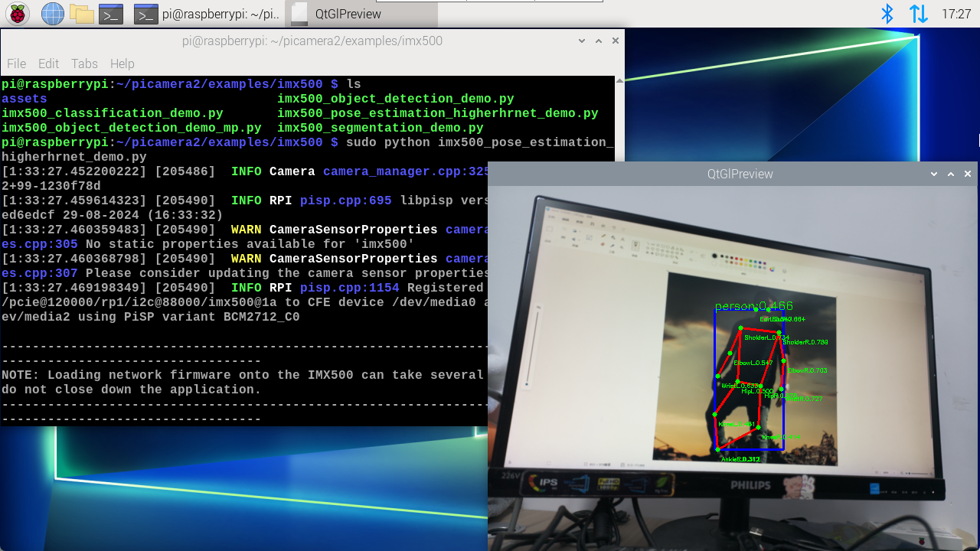Image resolution: width=980 pixels, height=551 pixels.
Task: Switch to the QtGlPreview taskbar button
Action: (x=361, y=14)
